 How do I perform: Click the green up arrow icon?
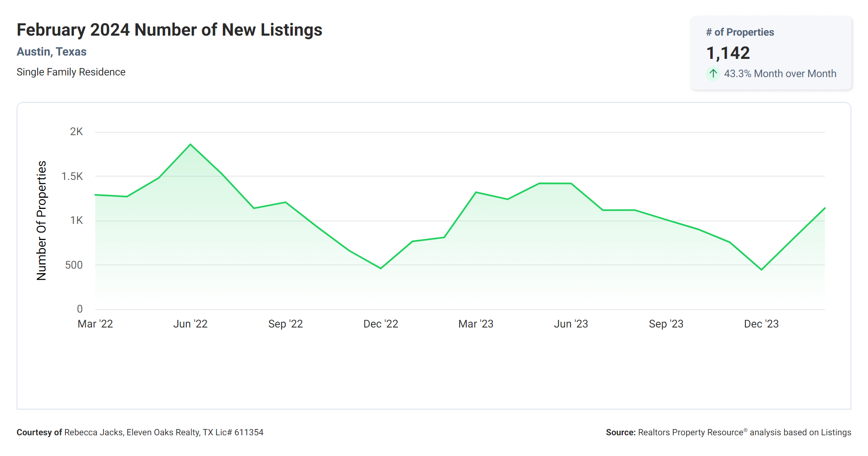[713, 74]
